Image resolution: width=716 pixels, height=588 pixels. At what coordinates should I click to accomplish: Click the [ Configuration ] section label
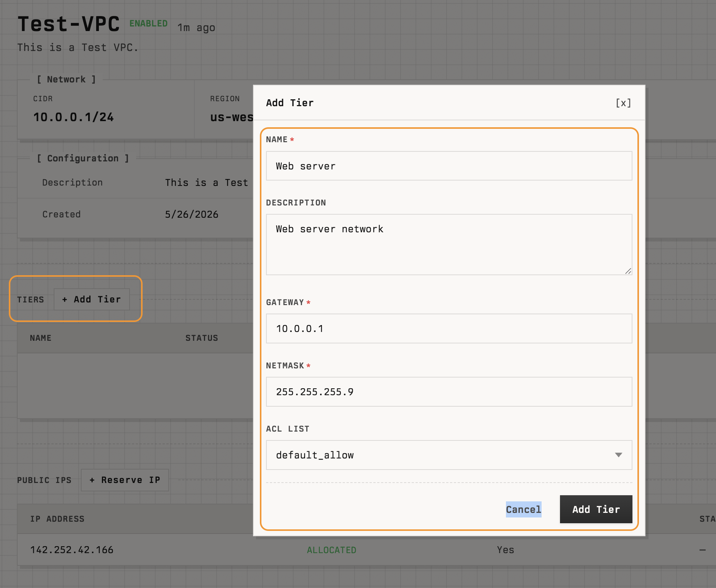[x=83, y=158]
